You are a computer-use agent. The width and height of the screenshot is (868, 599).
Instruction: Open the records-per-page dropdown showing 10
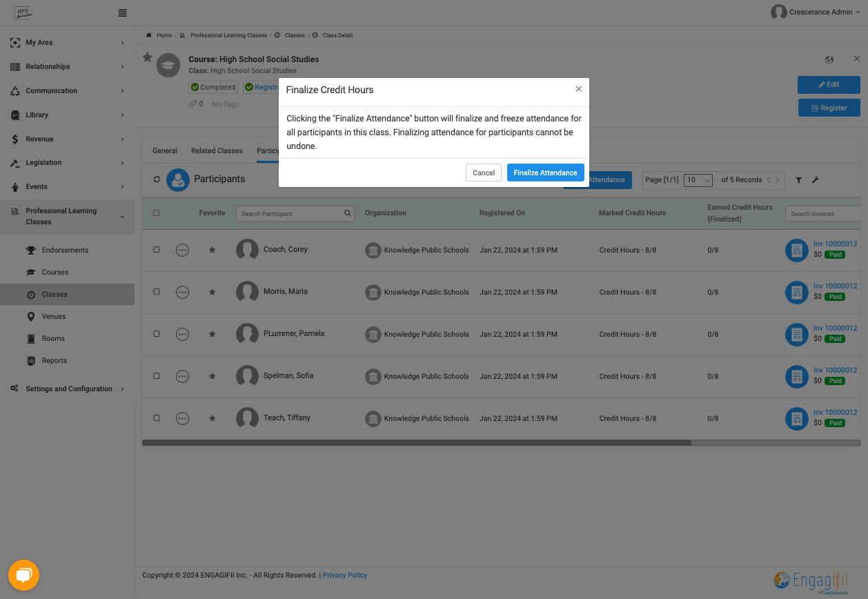coord(698,180)
